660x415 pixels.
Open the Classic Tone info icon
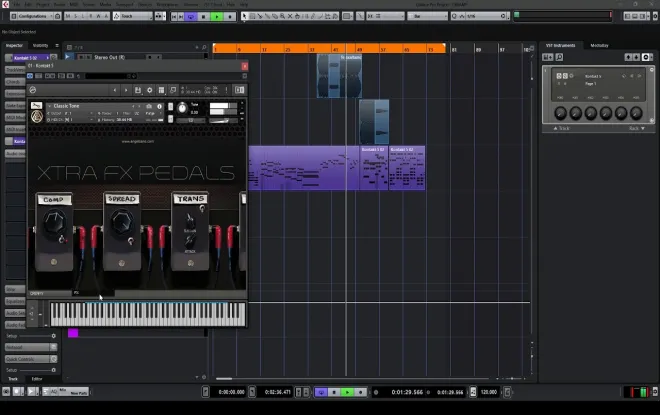(x=160, y=106)
